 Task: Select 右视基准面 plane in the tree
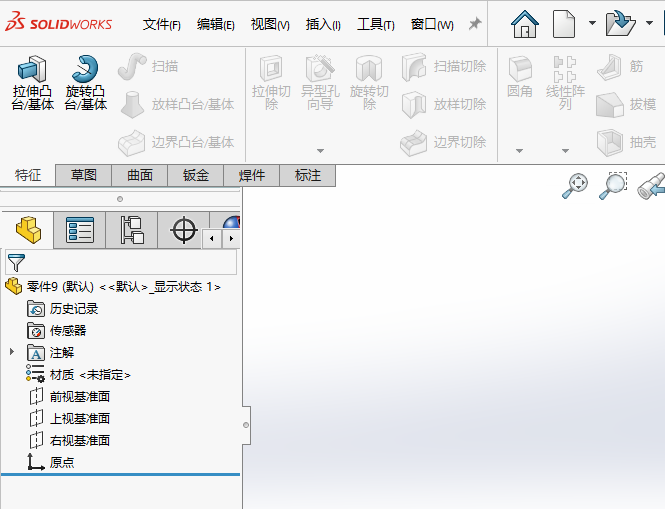pyautogui.click(x=70, y=440)
